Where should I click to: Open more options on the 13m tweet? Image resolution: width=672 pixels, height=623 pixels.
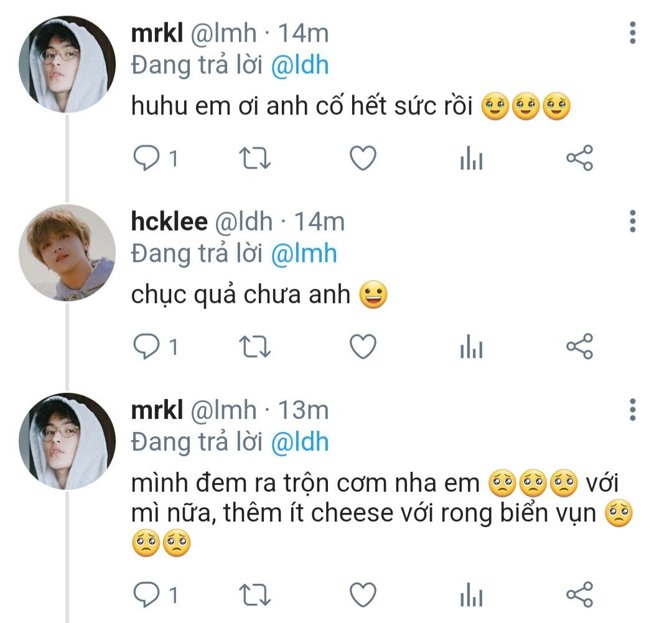632,410
